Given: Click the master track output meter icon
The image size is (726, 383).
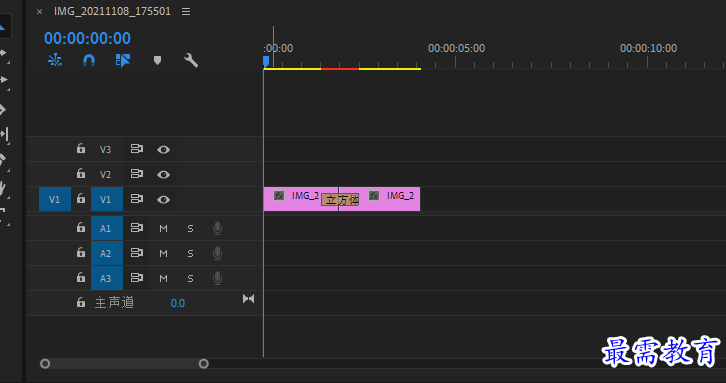Looking at the screenshot, I should tap(249, 299).
